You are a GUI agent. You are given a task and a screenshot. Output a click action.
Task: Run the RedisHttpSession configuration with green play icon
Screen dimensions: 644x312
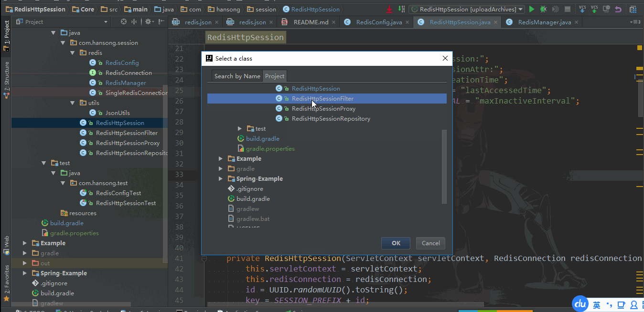point(532,9)
